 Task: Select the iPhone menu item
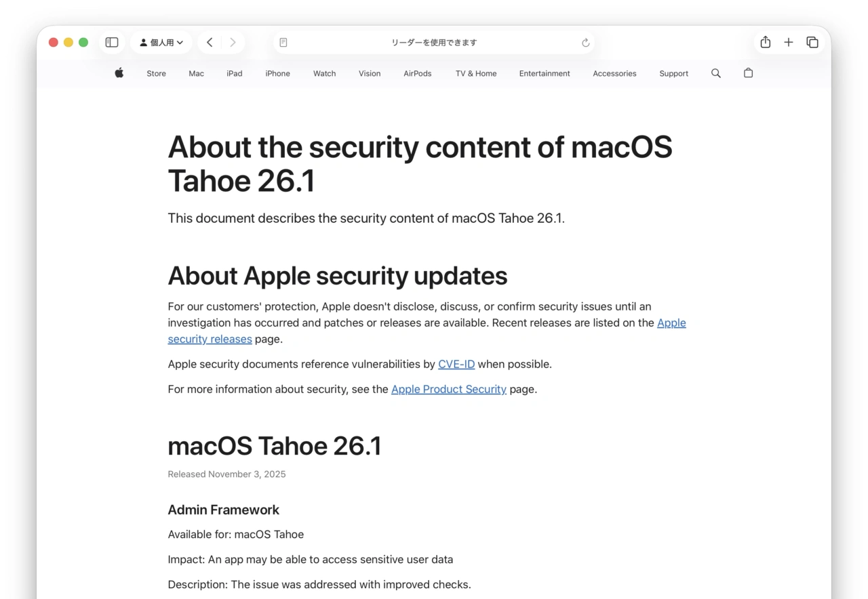tap(277, 73)
